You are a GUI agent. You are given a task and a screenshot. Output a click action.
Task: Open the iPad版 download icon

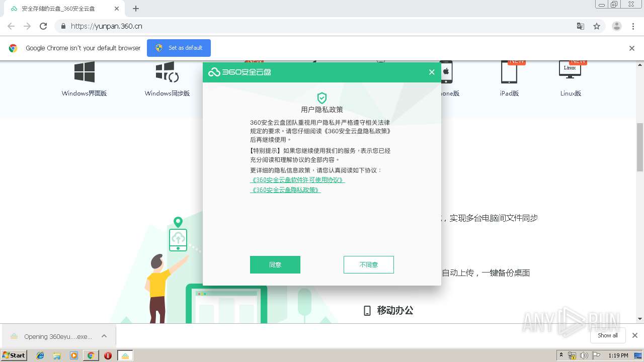coord(509,72)
